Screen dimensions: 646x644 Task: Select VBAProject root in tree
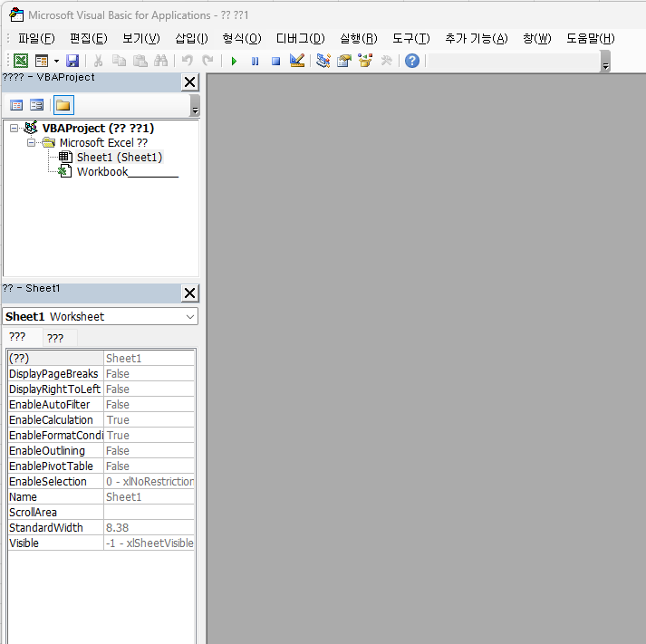pos(98,129)
